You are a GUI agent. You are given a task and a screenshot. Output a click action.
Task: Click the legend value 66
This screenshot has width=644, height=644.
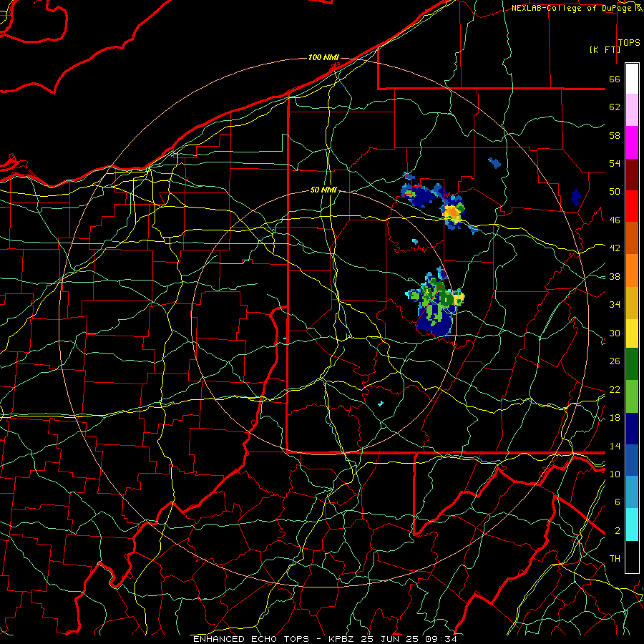pyautogui.click(x=615, y=79)
